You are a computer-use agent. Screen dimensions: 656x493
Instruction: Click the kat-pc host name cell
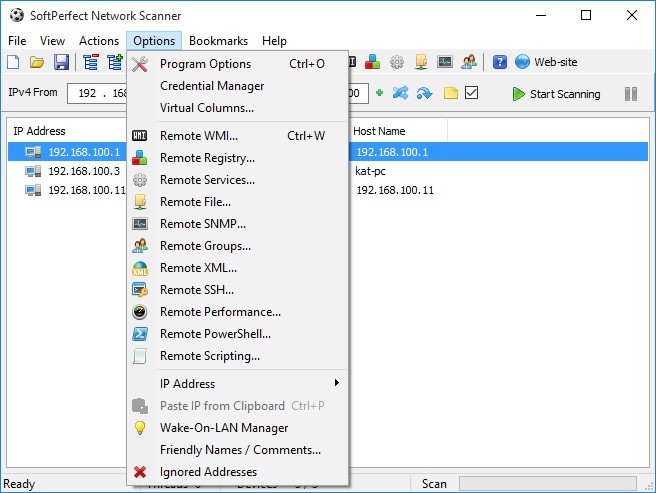(x=370, y=171)
